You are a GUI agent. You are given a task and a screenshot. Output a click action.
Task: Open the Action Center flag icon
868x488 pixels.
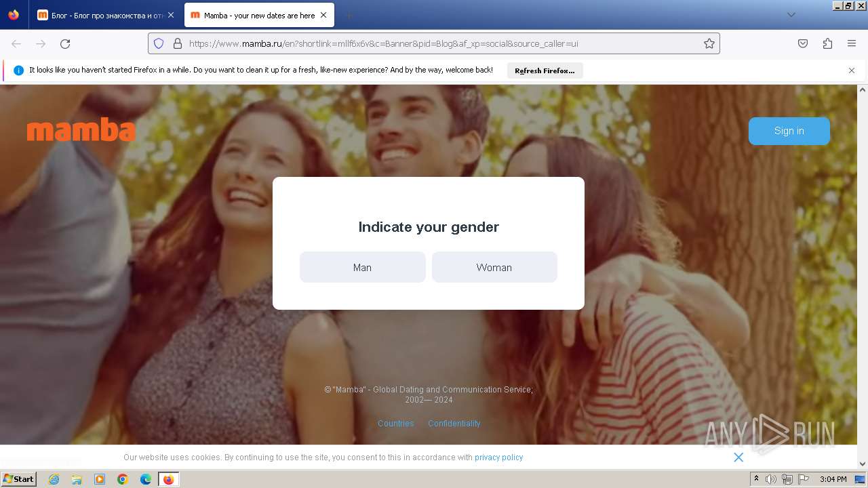804,479
